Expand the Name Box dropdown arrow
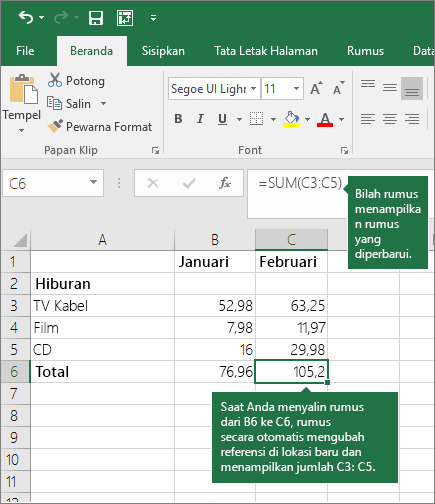The image size is (435, 504). [x=93, y=182]
